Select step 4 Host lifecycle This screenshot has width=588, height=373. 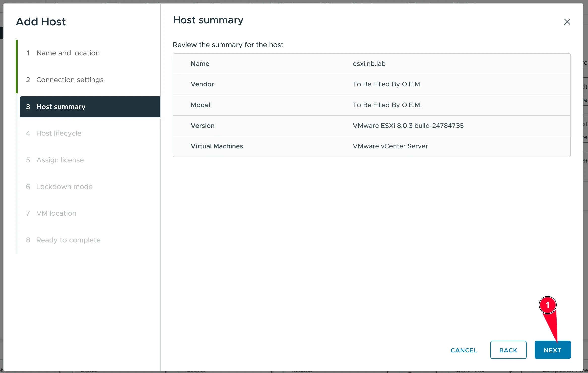(x=54, y=133)
